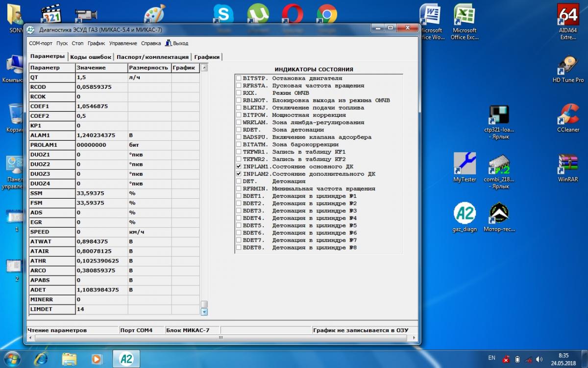Open Windows Explorer folder in taskbar
This screenshot has height=368, width=588.
69,359
